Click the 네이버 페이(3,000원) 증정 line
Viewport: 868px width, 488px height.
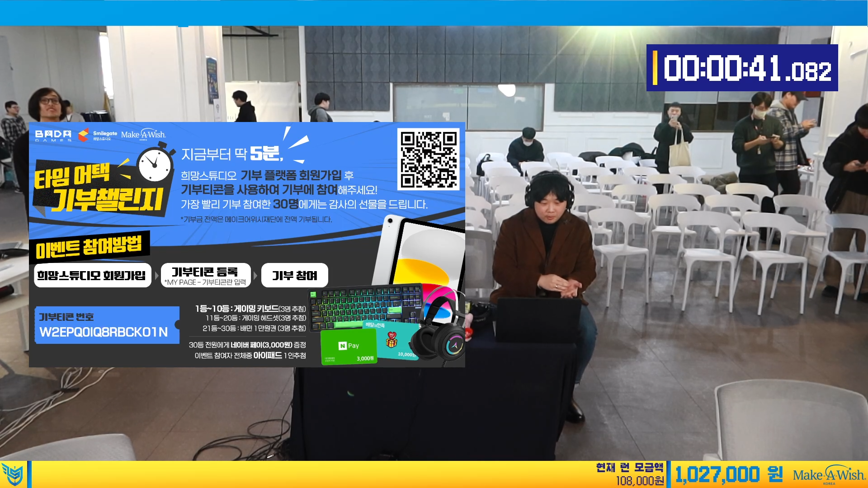click(x=247, y=345)
